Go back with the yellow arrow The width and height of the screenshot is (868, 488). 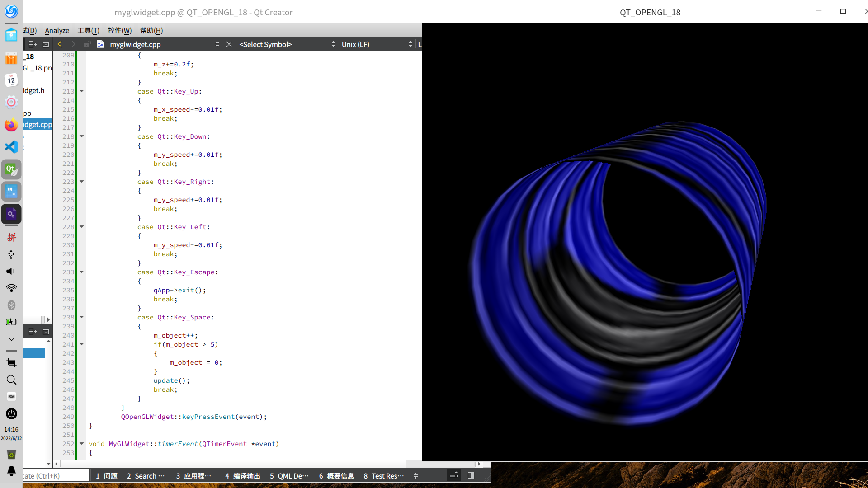point(60,44)
